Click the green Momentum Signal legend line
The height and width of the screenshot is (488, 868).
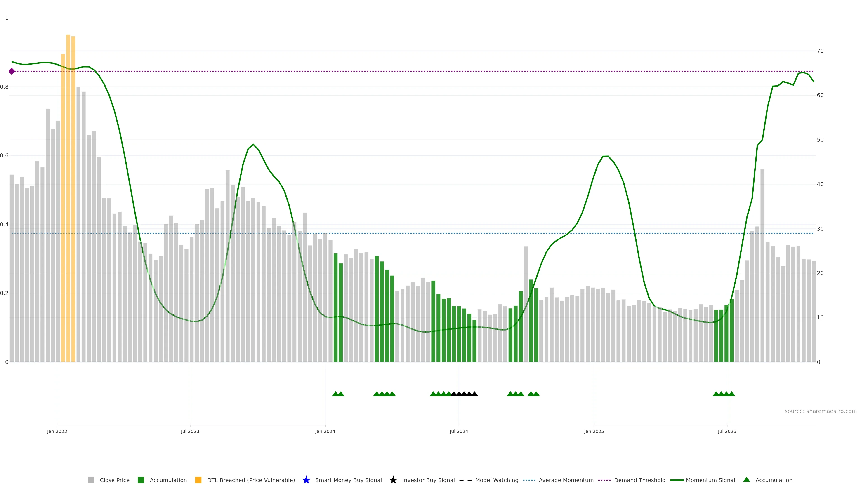(x=677, y=480)
